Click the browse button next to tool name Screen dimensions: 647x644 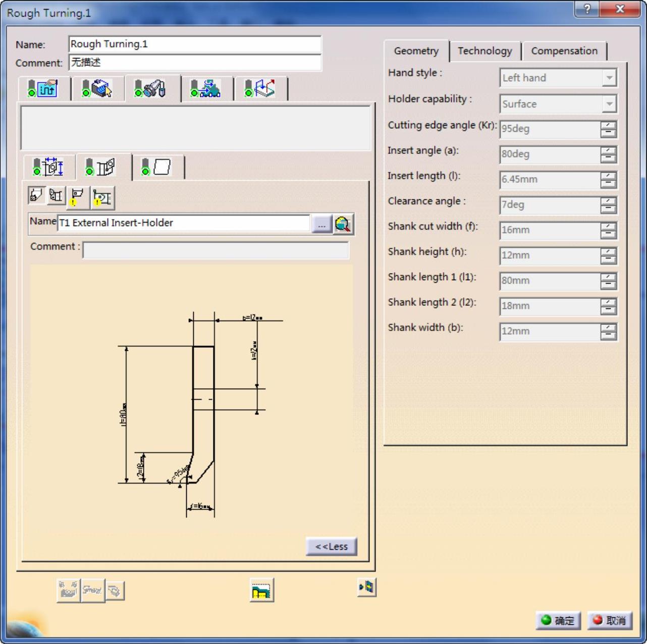coord(321,224)
